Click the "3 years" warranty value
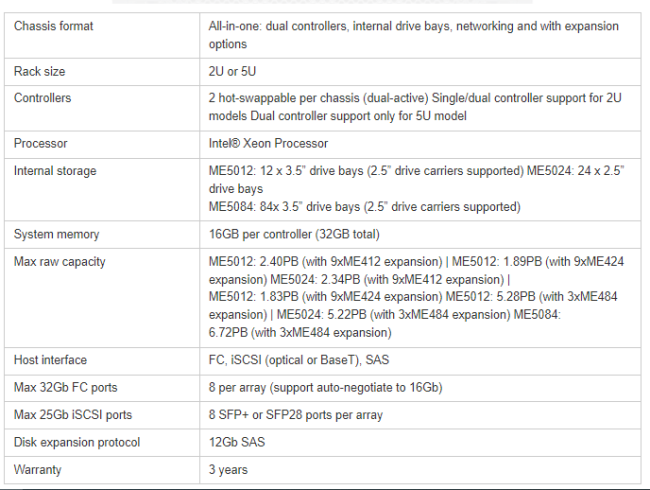The width and height of the screenshot is (650, 490). (228, 469)
